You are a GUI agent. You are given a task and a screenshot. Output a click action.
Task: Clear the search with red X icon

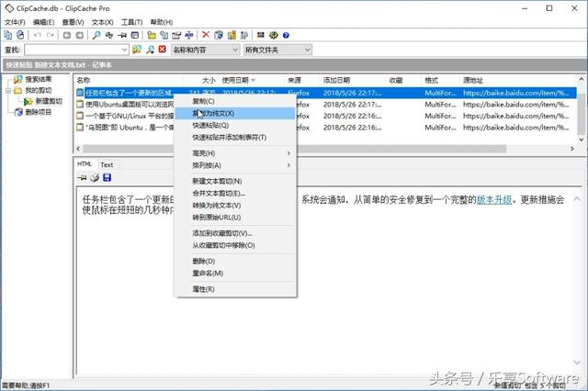[162, 49]
